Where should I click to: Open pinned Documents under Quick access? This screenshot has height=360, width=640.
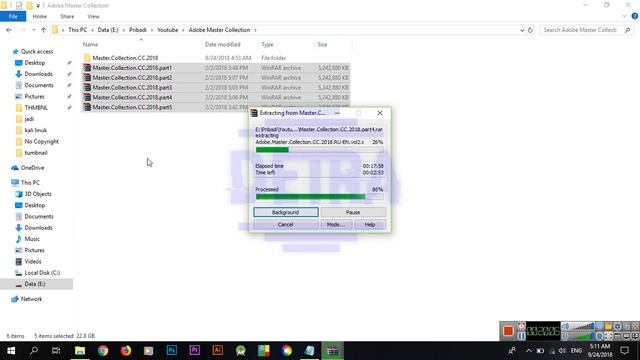coord(38,85)
